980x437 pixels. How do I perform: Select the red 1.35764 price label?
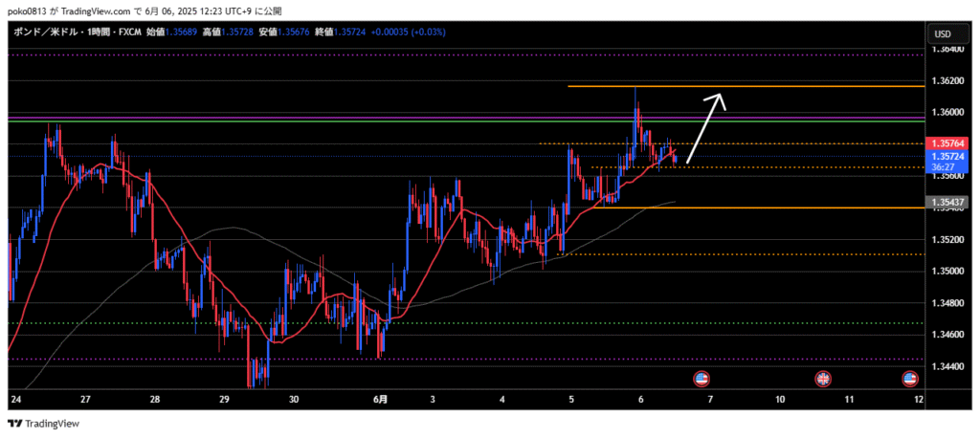(x=948, y=143)
